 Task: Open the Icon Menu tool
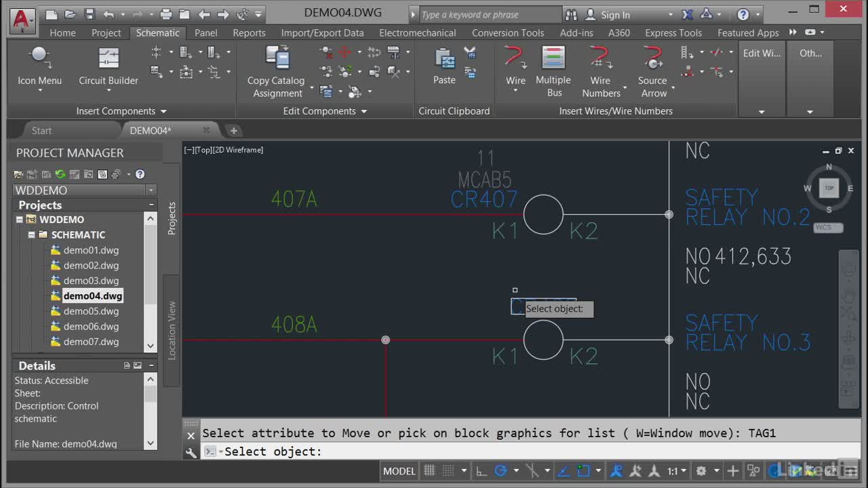[39, 68]
